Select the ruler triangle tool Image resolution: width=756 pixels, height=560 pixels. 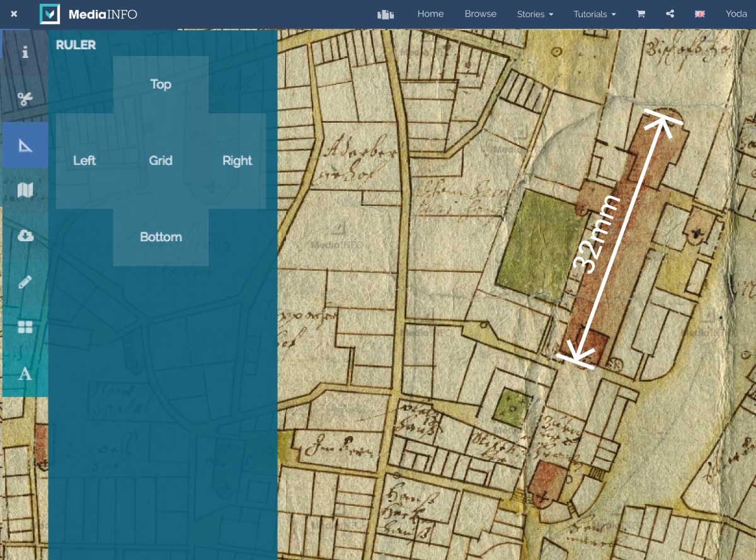point(25,146)
